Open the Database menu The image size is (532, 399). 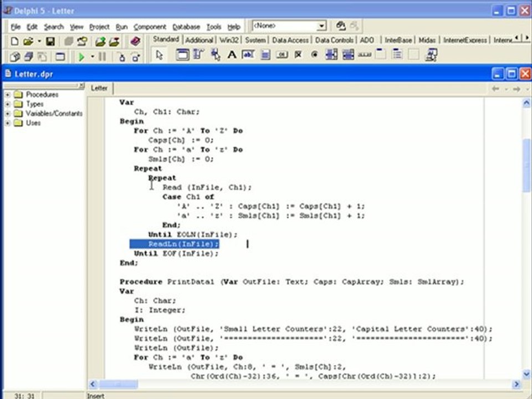(x=186, y=27)
